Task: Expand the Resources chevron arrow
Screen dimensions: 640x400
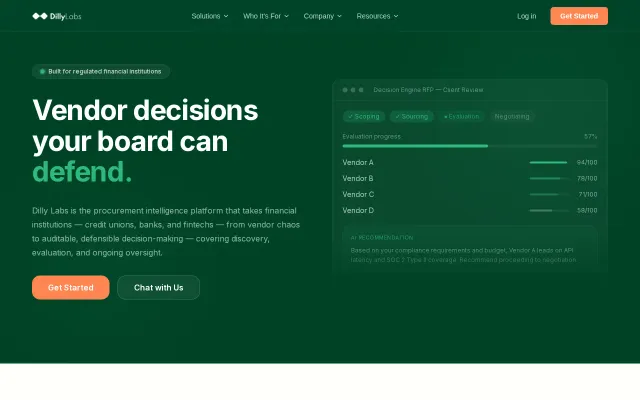Action: [396, 16]
